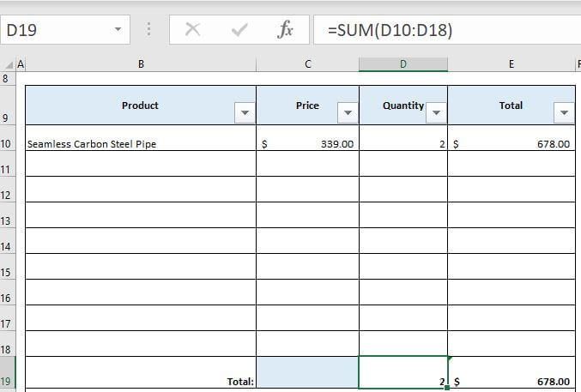Click the Cancel (X) formula bar icon
The height and width of the screenshot is (392, 581).
[x=193, y=30]
